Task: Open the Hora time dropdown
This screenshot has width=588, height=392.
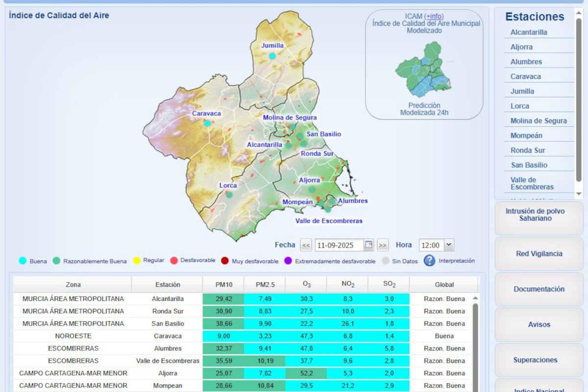Action: pos(436,245)
